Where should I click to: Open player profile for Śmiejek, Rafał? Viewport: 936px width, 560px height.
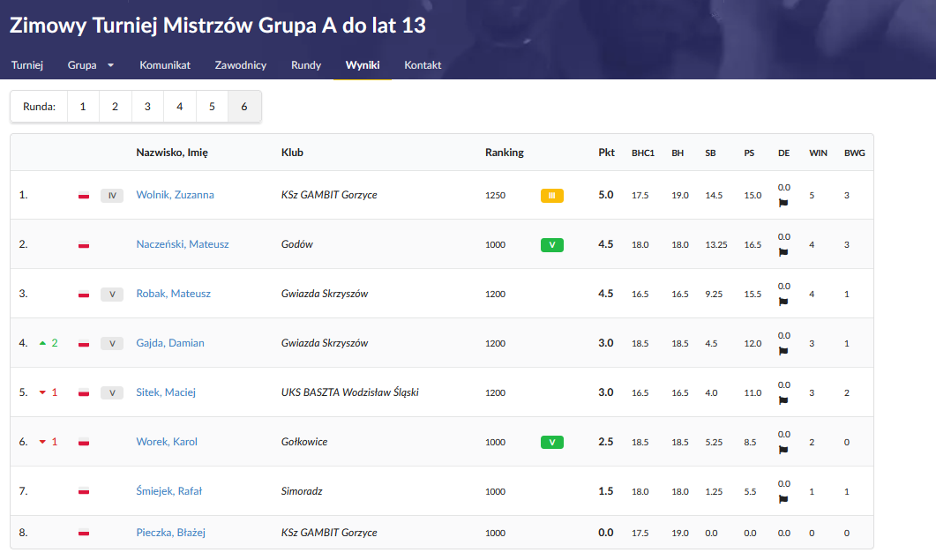(168, 491)
